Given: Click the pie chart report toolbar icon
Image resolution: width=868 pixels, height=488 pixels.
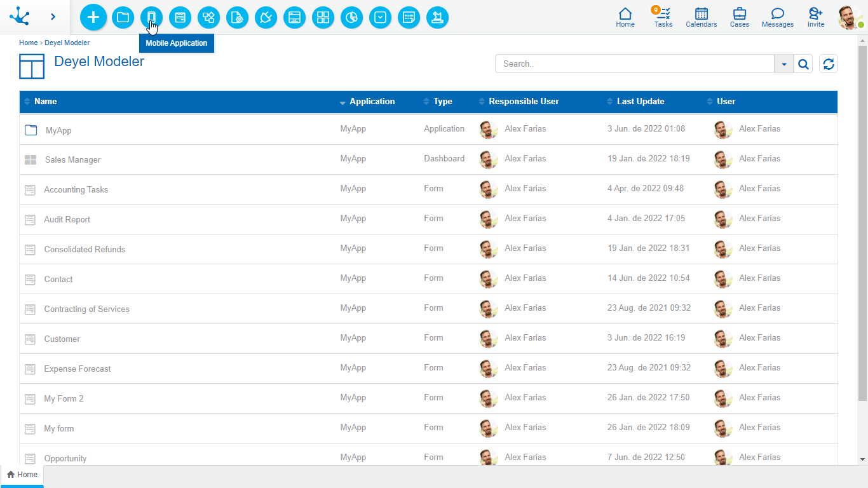Looking at the screenshot, I should coord(351,18).
